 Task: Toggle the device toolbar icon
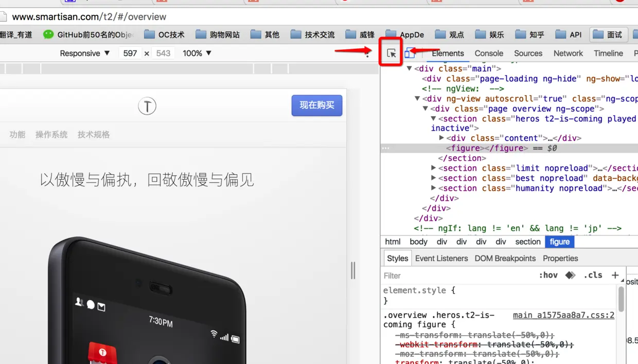409,52
